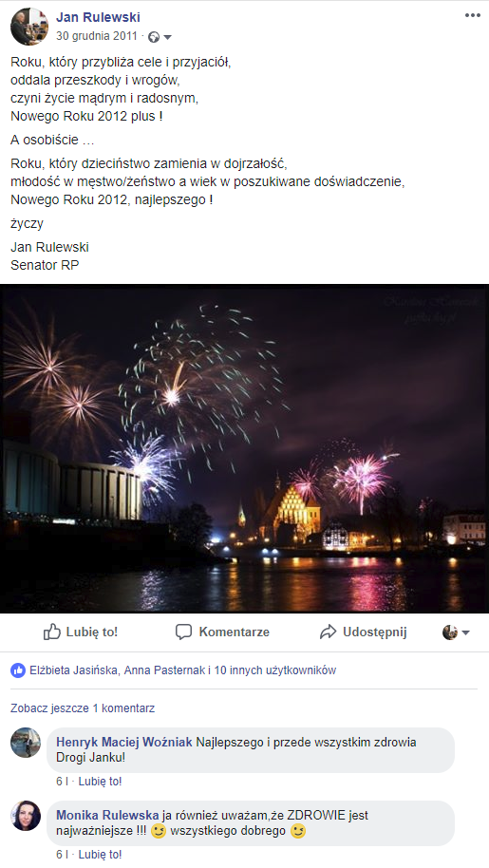Click the globe public privacy icon

[x=154, y=37]
